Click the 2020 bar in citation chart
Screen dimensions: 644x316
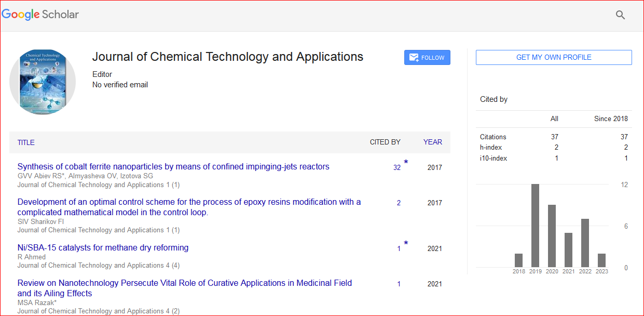[x=552, y=236]
